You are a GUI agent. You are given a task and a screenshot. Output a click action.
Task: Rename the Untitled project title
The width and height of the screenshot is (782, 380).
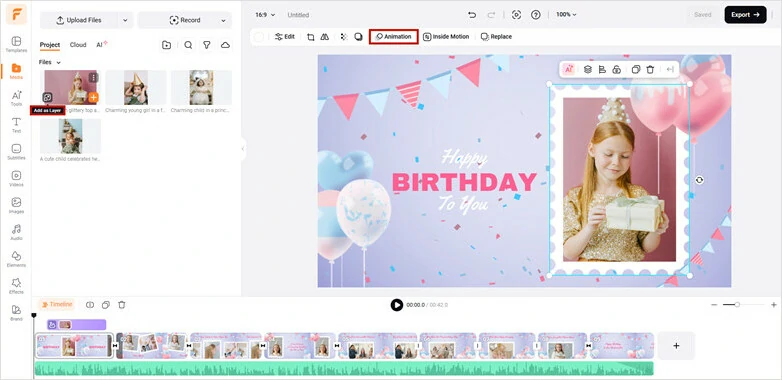(298, 15)
